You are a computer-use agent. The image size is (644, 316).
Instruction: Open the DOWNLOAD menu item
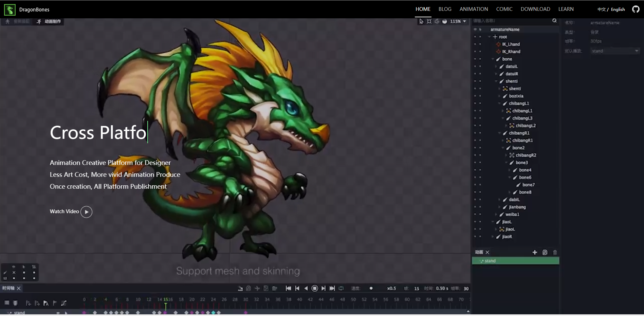point(535,9)
